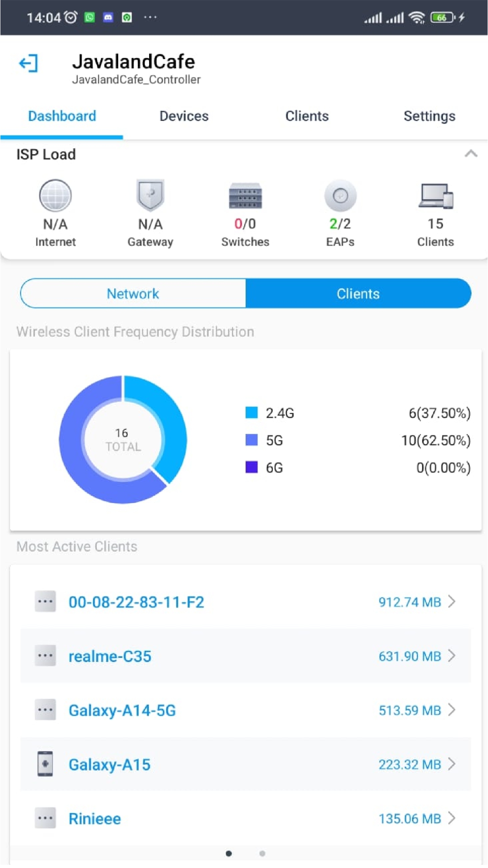The width and height of the screenshot is (488, 868).
Task: Open the Rinieee client entry
Action: (x=95, y=818)
